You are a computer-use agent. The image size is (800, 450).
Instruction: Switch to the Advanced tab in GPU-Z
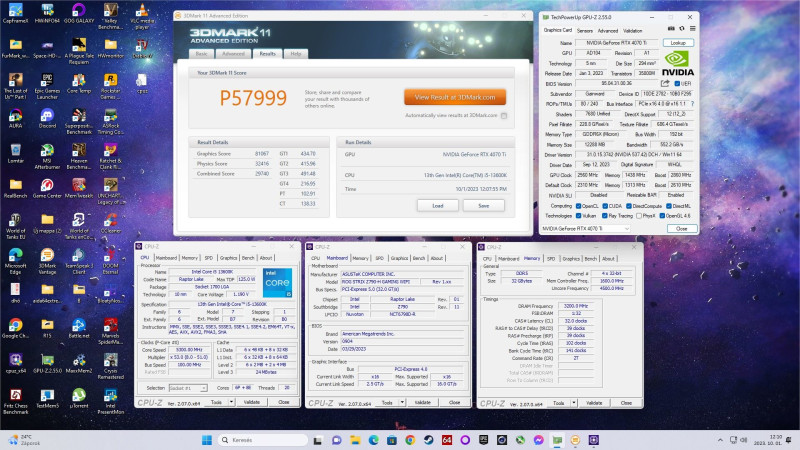click(x=608, y=31)
